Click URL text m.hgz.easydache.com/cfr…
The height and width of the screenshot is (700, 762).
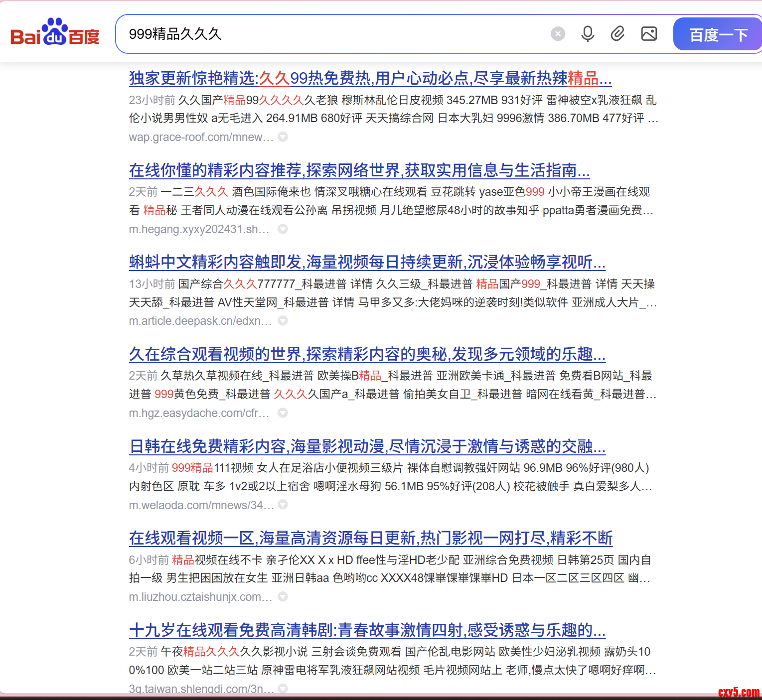click(199, 413)
